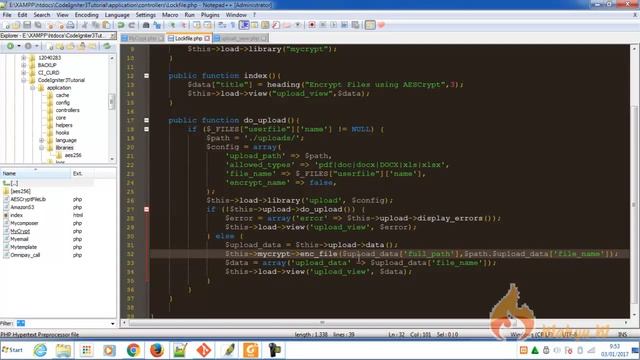Open the Macro menu
This screenshot has width=640, height=360.
tap(170, 15)
